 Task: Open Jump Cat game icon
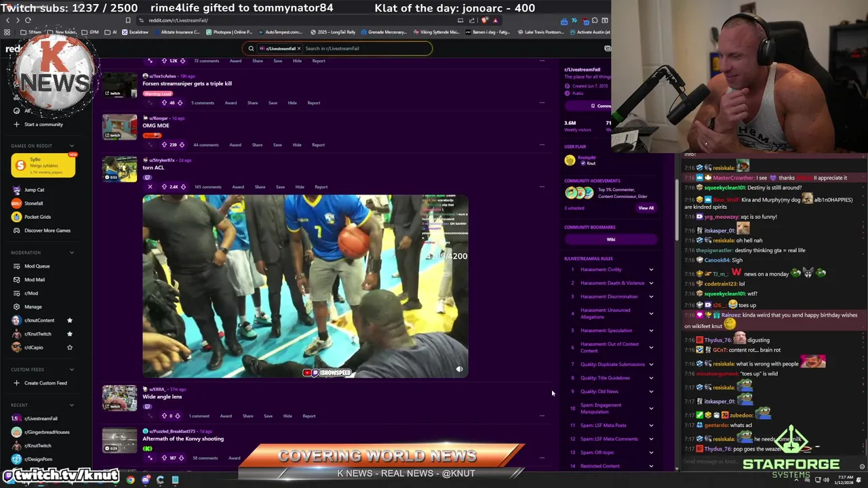coord(16,190)
